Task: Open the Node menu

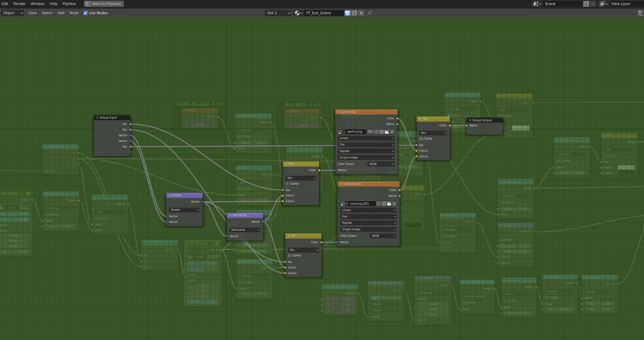Action: 74,13
